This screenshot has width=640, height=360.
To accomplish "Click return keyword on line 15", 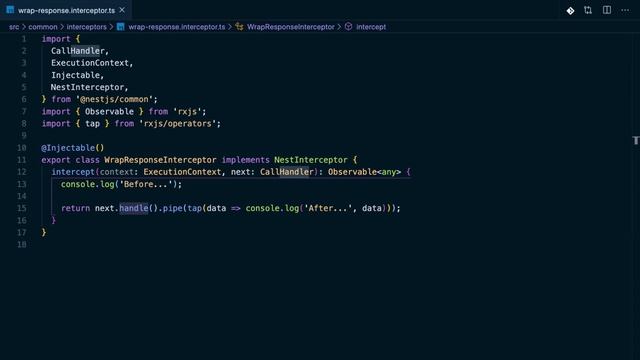I will coord(76,208).
